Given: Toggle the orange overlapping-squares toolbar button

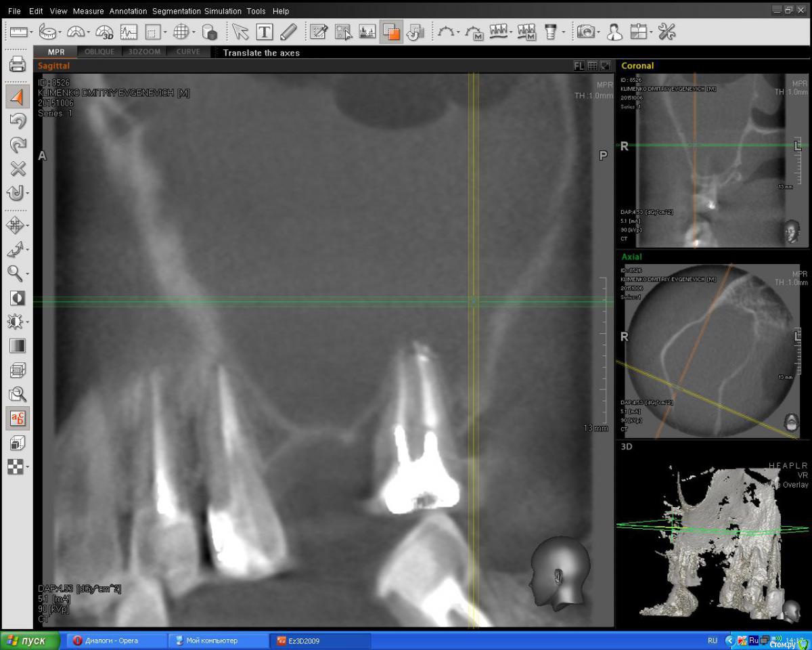Looking at the screenshot, I should click(x=390, y=32).
